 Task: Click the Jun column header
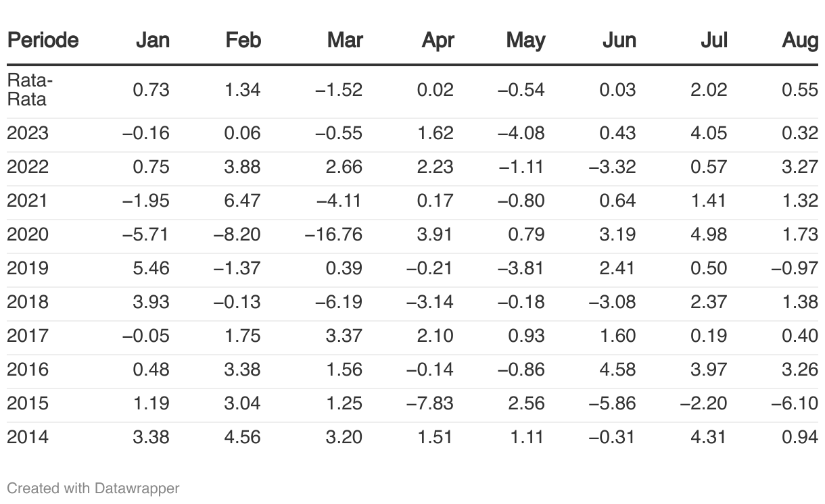click(619, 41)
